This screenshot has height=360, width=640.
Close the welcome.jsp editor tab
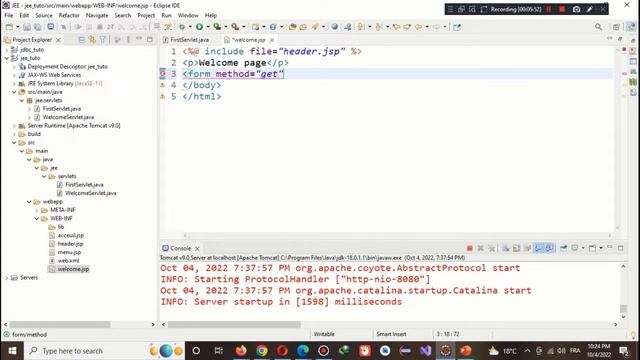(x=272, y=40)
